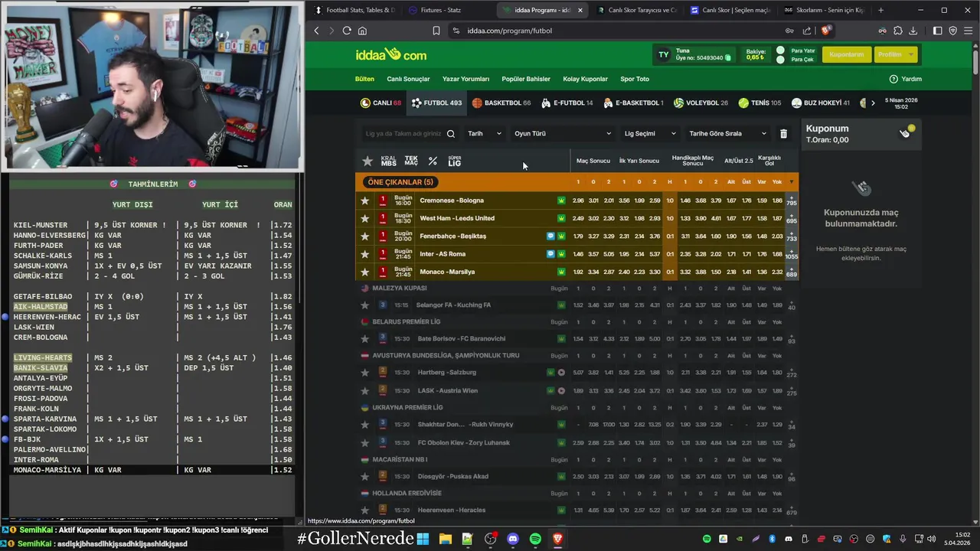Open the Yazar Yorumları link

tap(465, 79)
